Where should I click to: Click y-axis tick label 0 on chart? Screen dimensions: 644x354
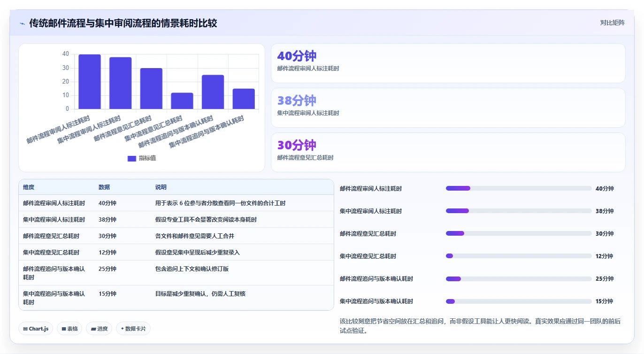pyautogui.click(x=68, y=109)
